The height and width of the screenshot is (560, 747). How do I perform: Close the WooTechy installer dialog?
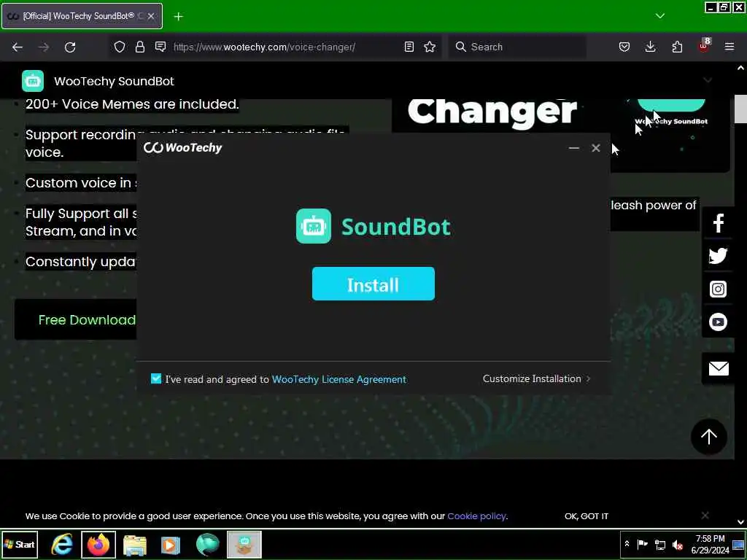point(595,148)
